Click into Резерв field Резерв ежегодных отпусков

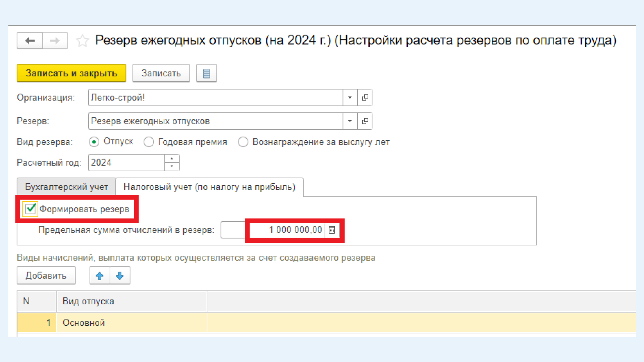click(x=215, y=121)
